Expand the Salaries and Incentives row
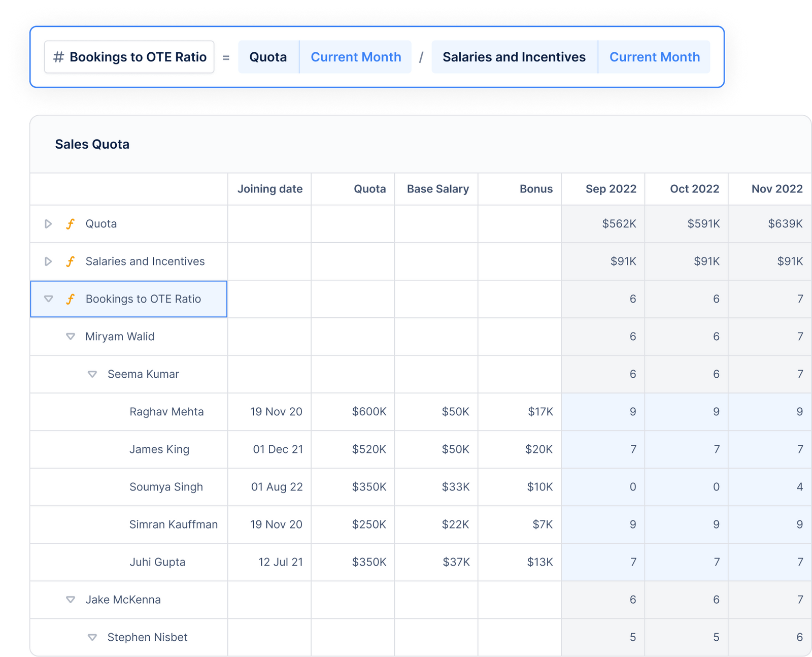This screenshot has width=812, height=657. coord(48,261)
